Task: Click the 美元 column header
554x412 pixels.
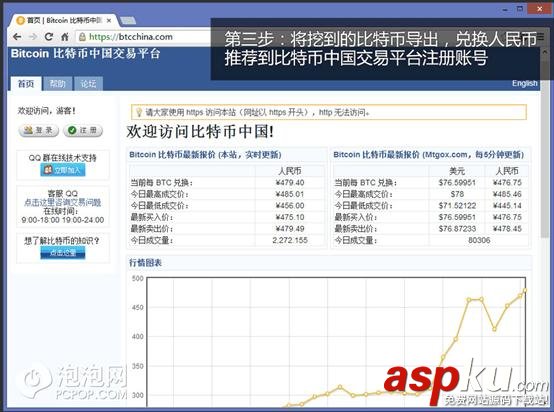Action: [x=457, y=171]
